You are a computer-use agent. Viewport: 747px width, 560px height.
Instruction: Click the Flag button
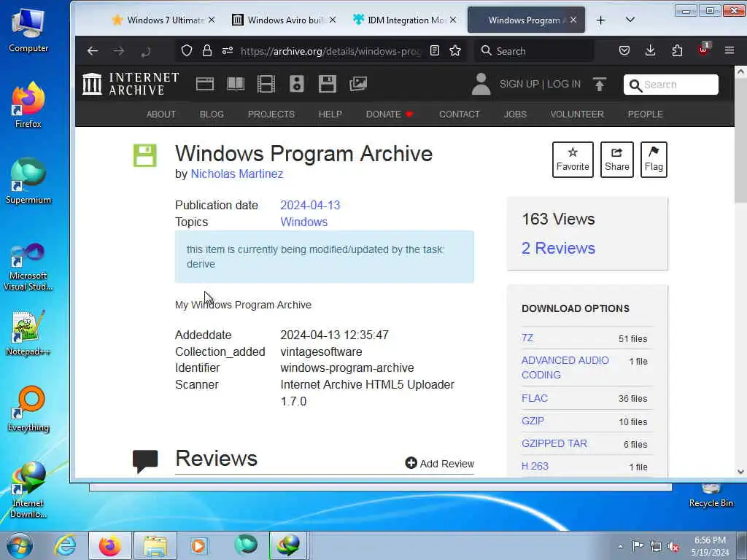(654, 160)
